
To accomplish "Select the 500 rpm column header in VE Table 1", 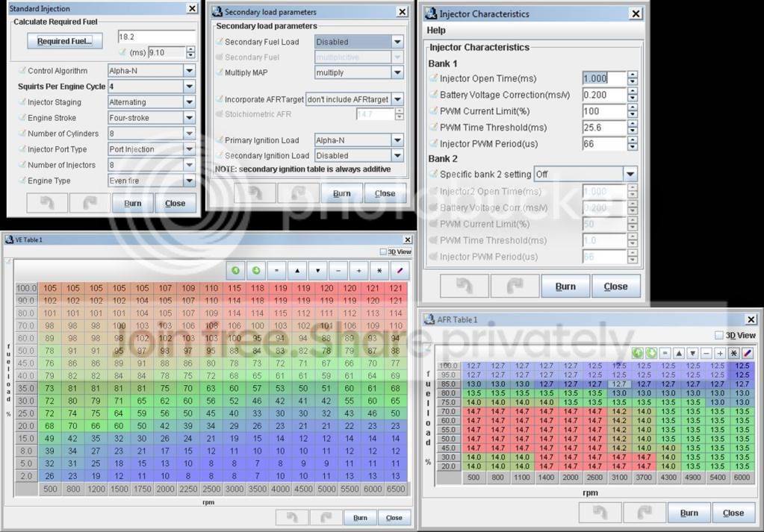I will click(x=50, y=489).
